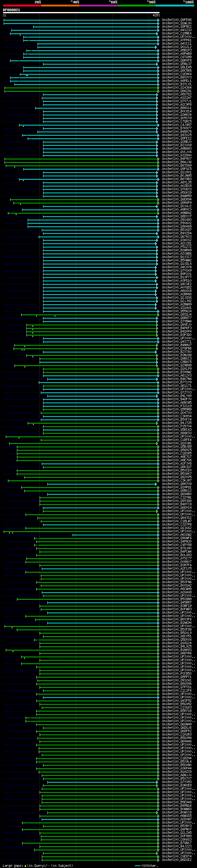Open hit UniRef100_C6E8T4
The height and width of the screenshot is (868, 197).
176,856
